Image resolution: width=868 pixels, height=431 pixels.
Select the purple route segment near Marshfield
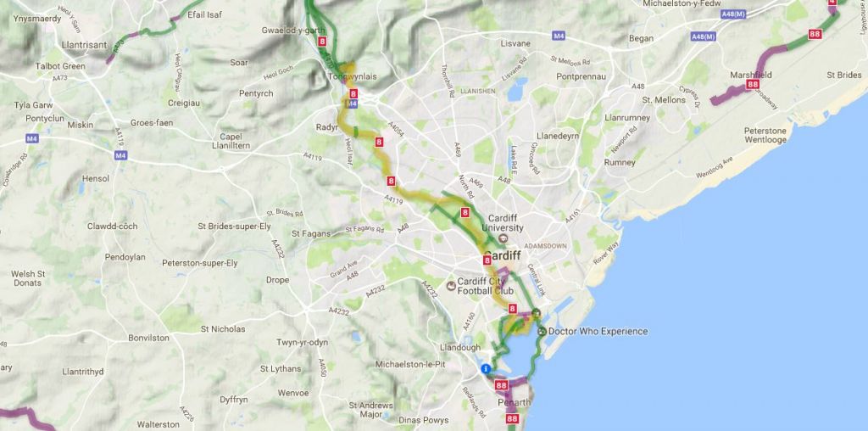[x=728, y=95]
